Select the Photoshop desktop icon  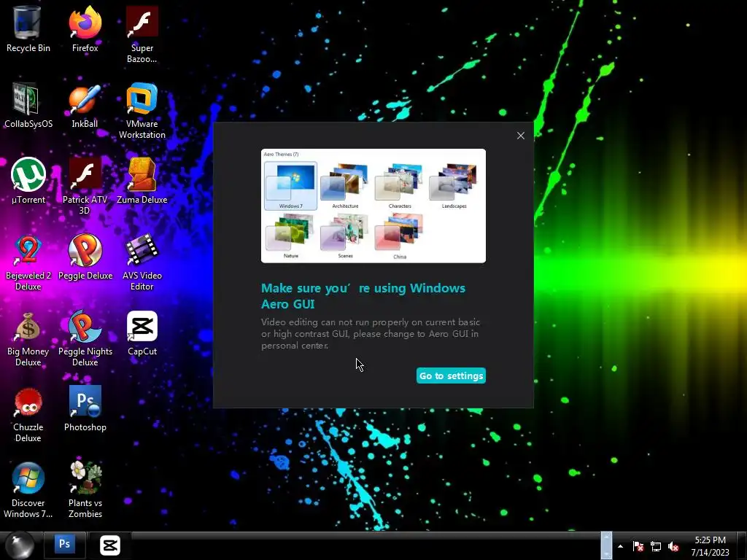pos(85,408)
